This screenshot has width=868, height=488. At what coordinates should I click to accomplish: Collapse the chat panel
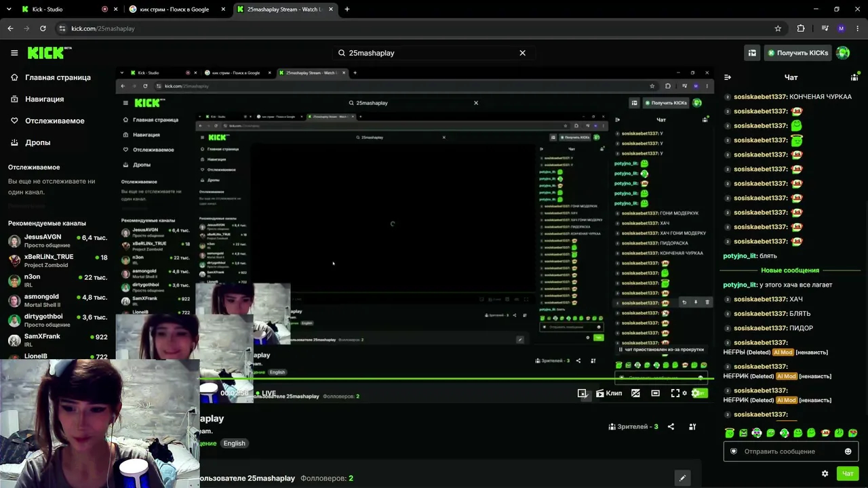(x=728, y=77)
